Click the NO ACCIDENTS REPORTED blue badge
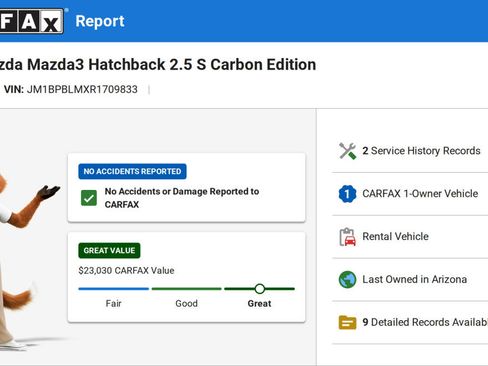Viewport: 488px width, 366px height. (x=132, y=171)
